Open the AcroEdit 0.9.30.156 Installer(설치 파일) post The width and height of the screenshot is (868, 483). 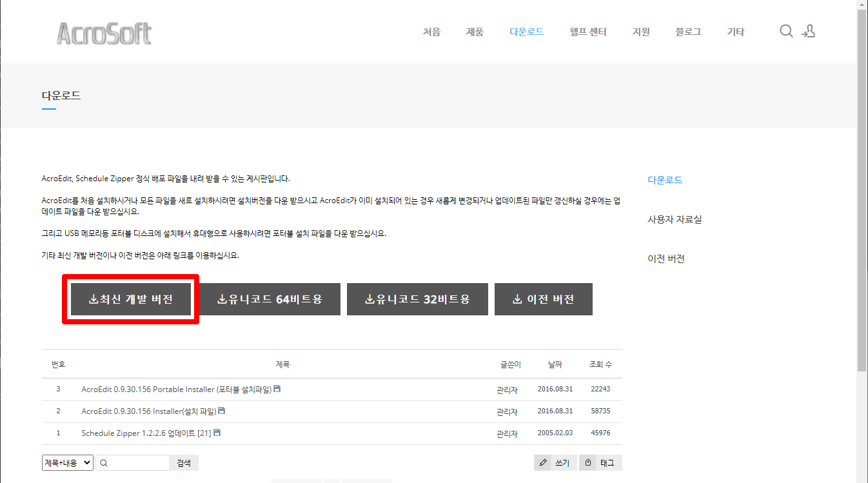tap(149, 411)
